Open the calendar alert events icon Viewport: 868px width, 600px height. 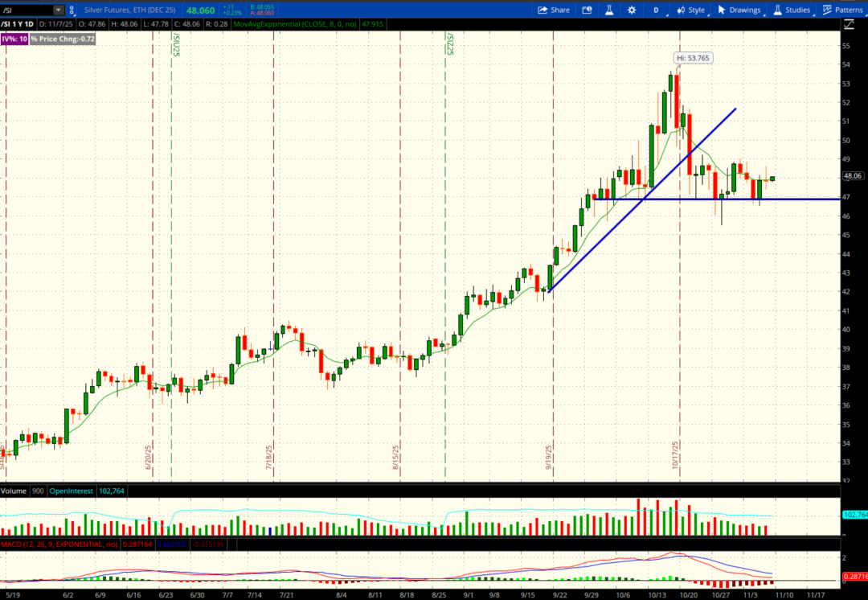(x=587, y=10)
